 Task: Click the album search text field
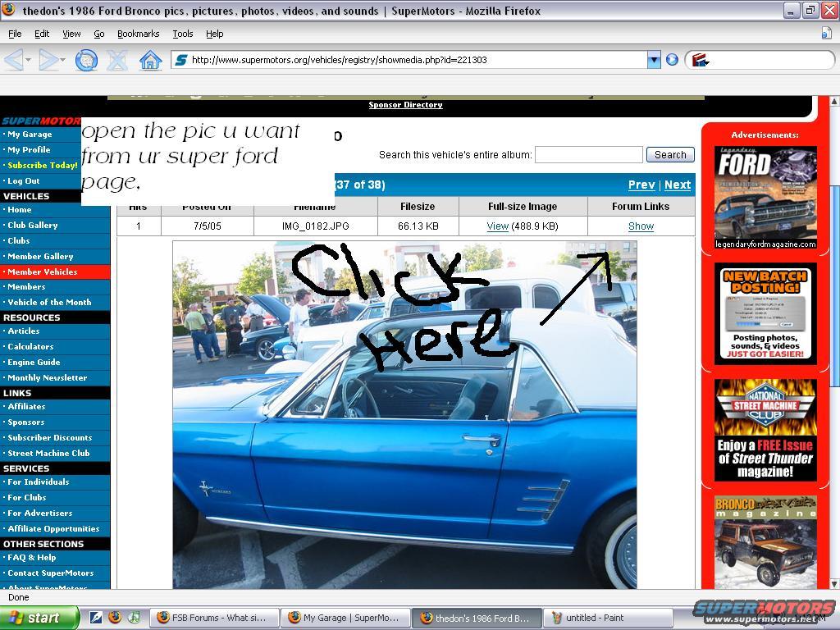pos(588,154)
